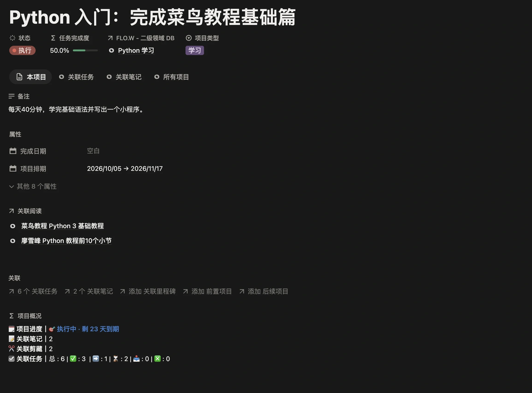Screen dimensions: 532x393
Task: Click the 项目排期 property label
Action: coord(33,169)
